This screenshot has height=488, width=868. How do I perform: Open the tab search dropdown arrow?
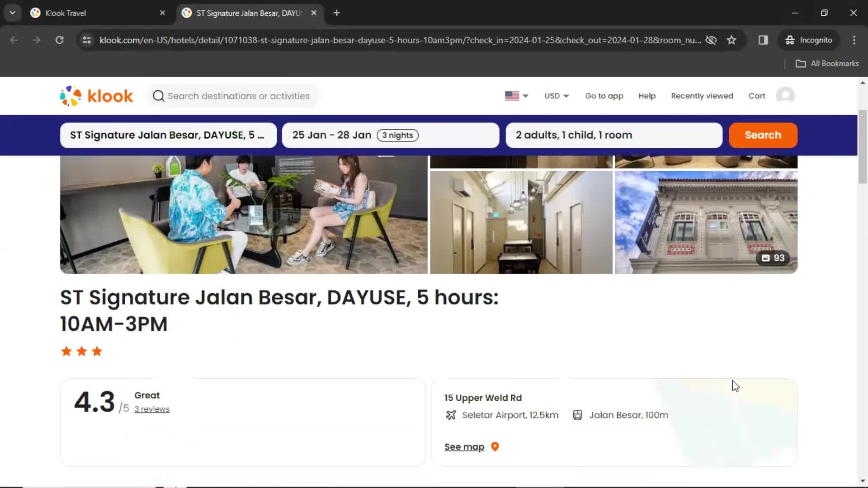(x=13, y=13)
